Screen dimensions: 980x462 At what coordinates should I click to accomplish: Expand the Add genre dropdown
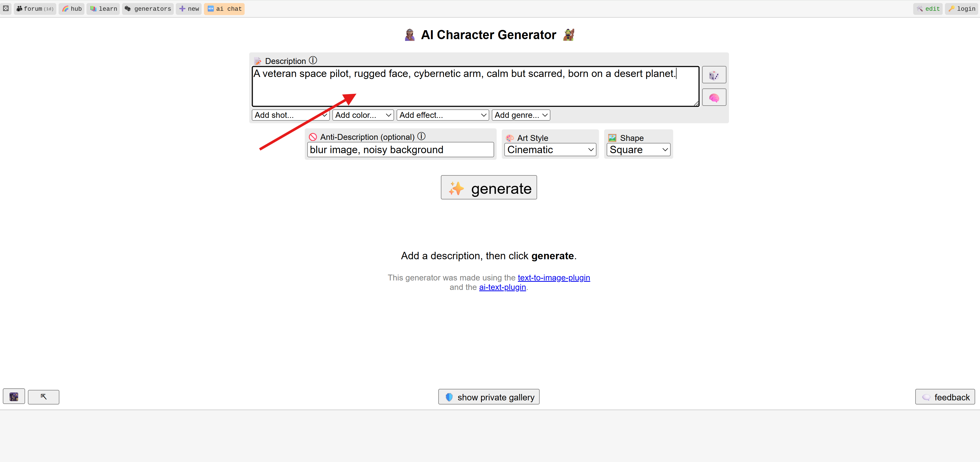pyautogui.click(x=520, y=115)
